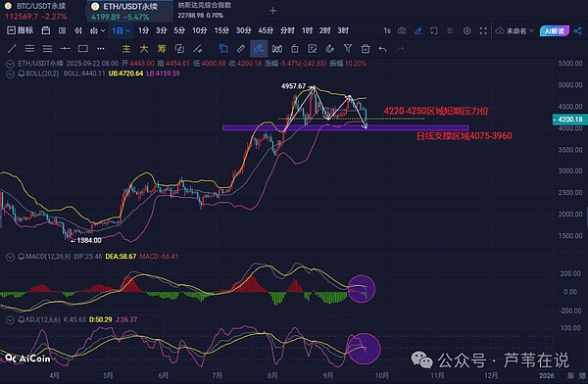The width and height of the screenshot is (588, 384).
Task: Switch to 15分 timeframe
Action: tap(221, 30)
